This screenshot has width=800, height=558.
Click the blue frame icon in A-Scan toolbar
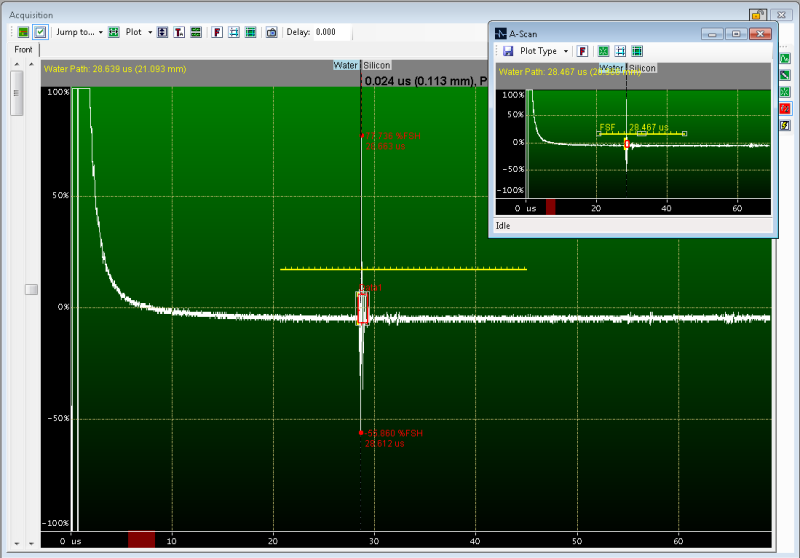pos(620,51)
